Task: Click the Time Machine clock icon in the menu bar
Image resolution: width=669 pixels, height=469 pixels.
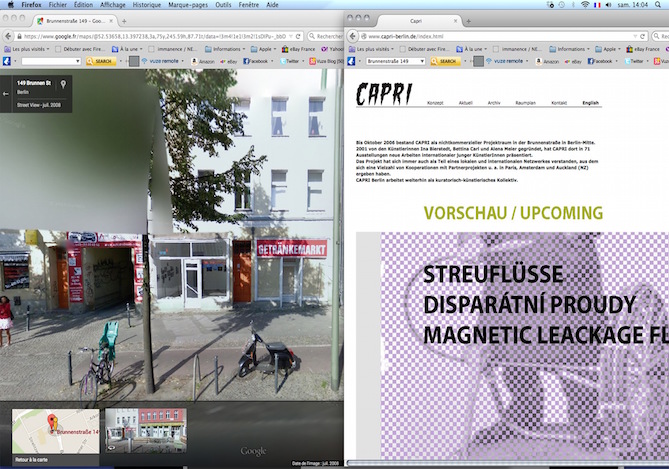Action: (561, 5)
